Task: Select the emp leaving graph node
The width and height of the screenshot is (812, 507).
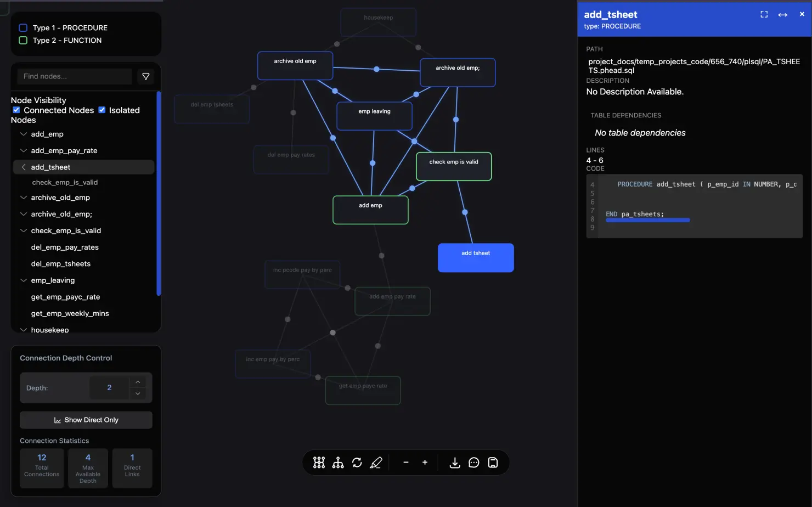Action: coord(375,116)
